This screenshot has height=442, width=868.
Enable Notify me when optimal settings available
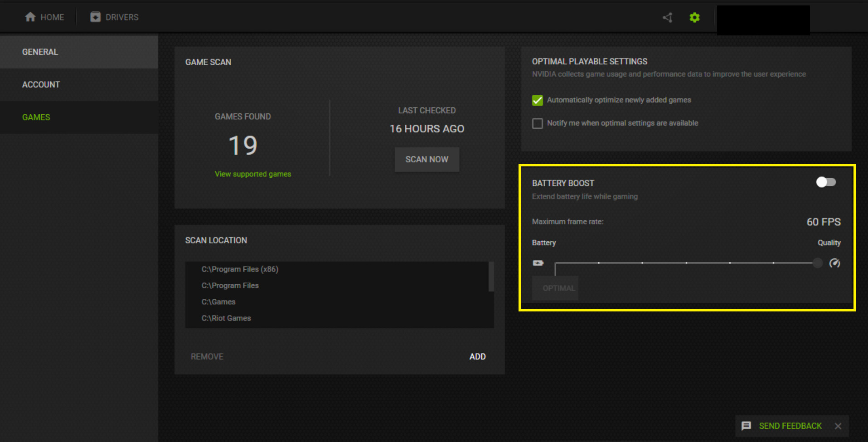pos(538,123)
